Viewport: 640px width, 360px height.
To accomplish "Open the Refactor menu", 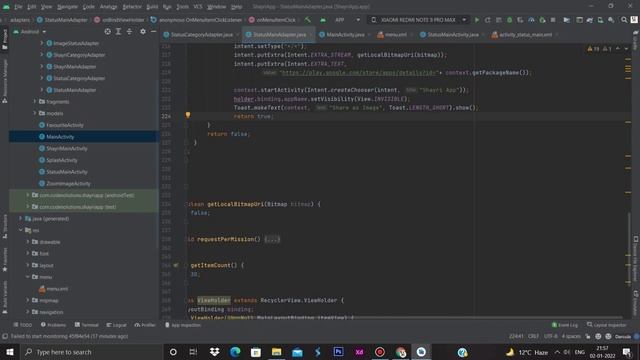I will 132,7.
